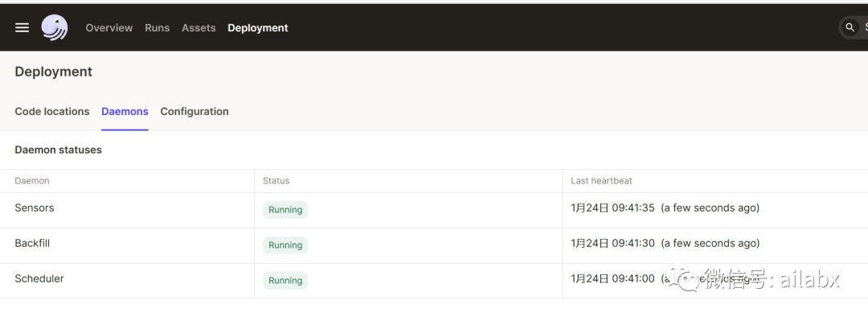Click the Status column header

point(276,181)
